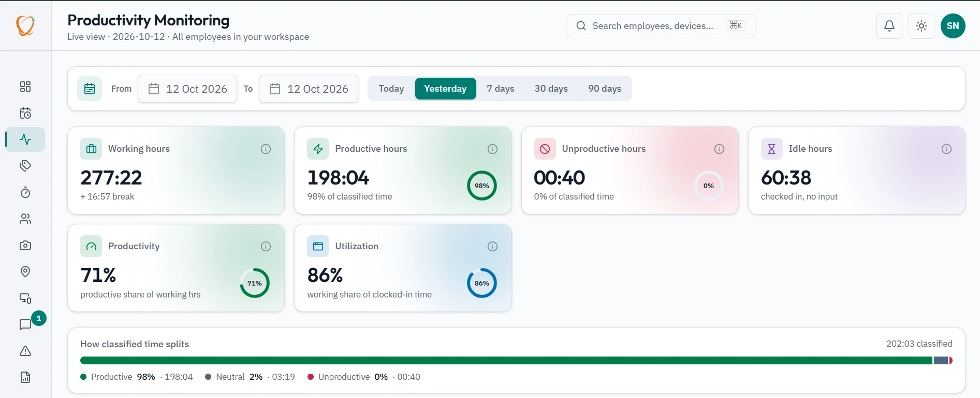Click the grey Neutral segment of the split bar
The height and width of the screenshot is (398, 980).
941,361
